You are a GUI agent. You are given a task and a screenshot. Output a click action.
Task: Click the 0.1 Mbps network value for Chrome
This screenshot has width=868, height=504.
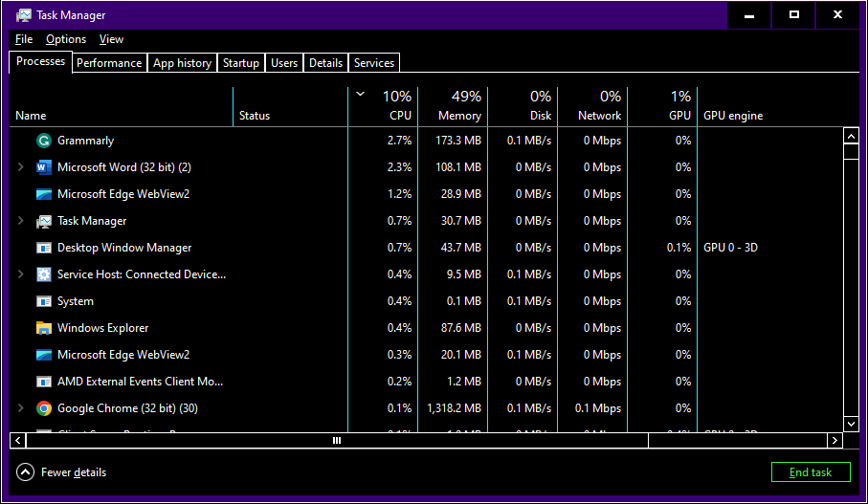point(598,408)
